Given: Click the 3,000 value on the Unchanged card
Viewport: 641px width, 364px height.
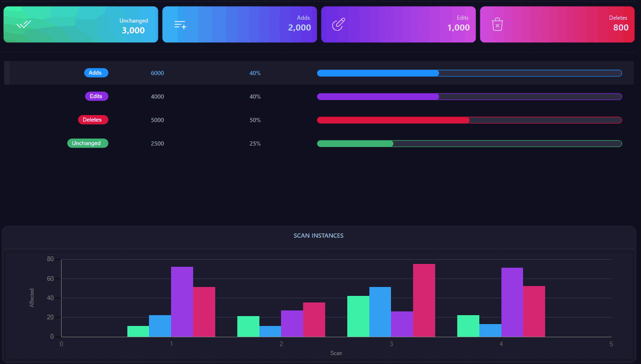Looking at the screenshot, I should coord(133,31).
